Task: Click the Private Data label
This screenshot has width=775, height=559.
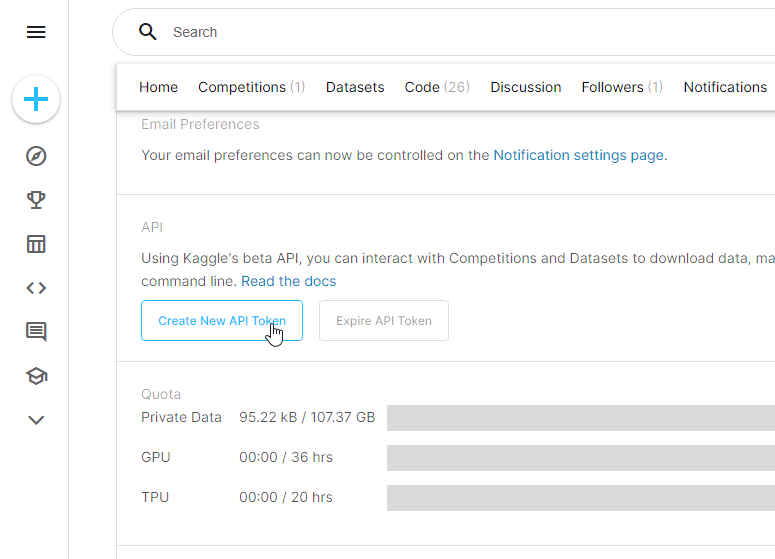Action: click(181, 417)
